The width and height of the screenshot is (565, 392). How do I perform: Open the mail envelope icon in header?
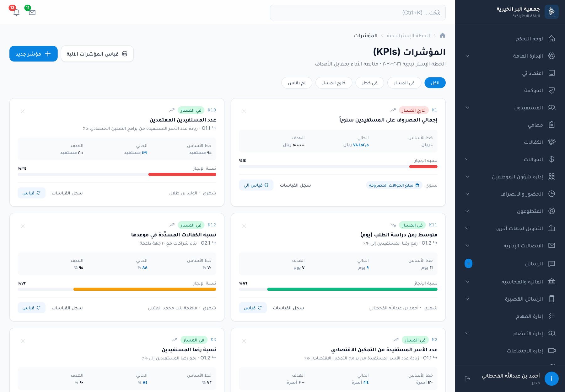pos(32,13)
